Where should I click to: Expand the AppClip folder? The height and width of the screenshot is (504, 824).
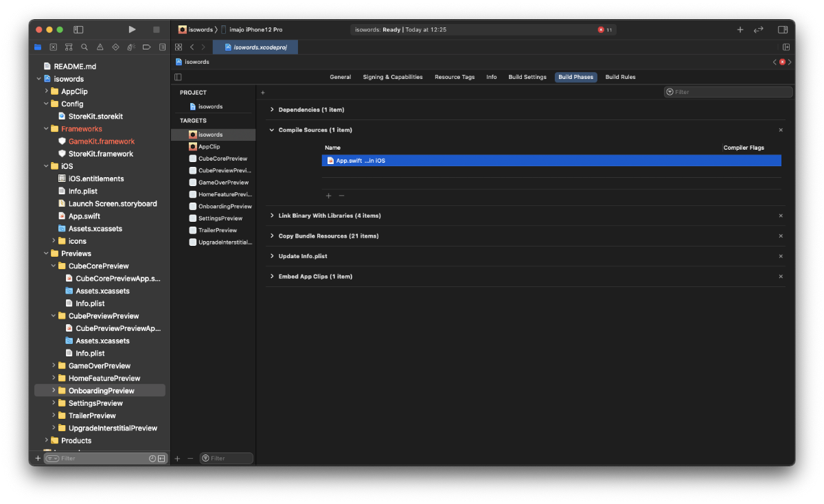(x=46, y=91)
